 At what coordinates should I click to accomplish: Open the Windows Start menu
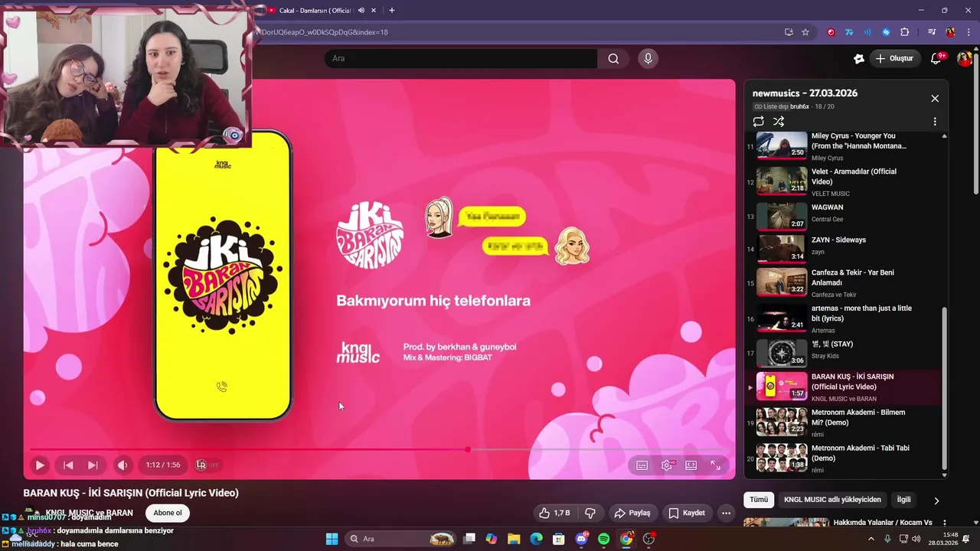click(x=332, y=539)
